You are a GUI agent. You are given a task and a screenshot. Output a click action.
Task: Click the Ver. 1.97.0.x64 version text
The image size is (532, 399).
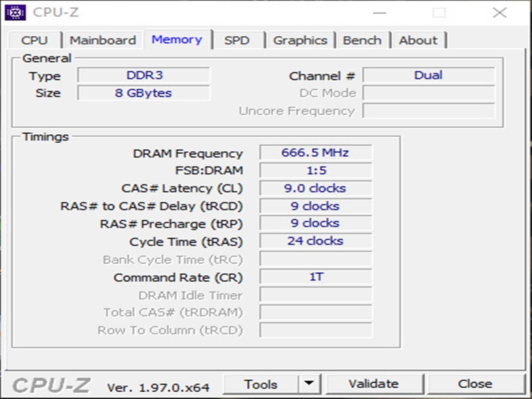tap(158, 388)
